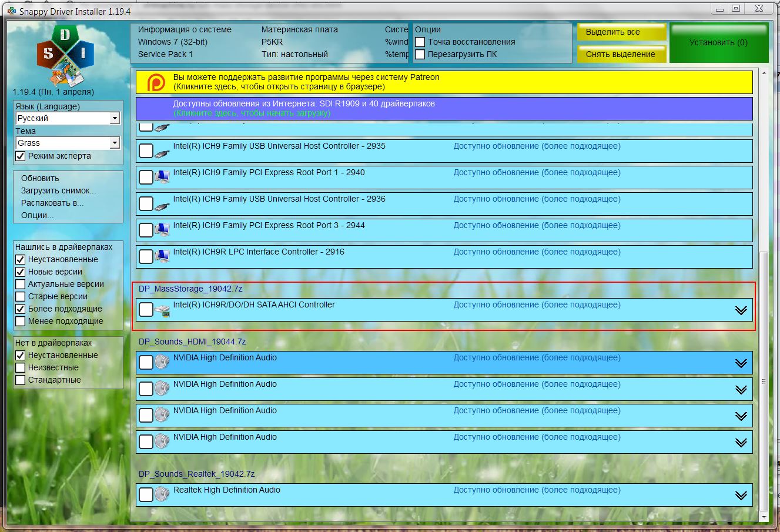The image size is (780, 532).
Task: Click the Realtek High Definition Audio speaker icon
Action: pos(162,494)
